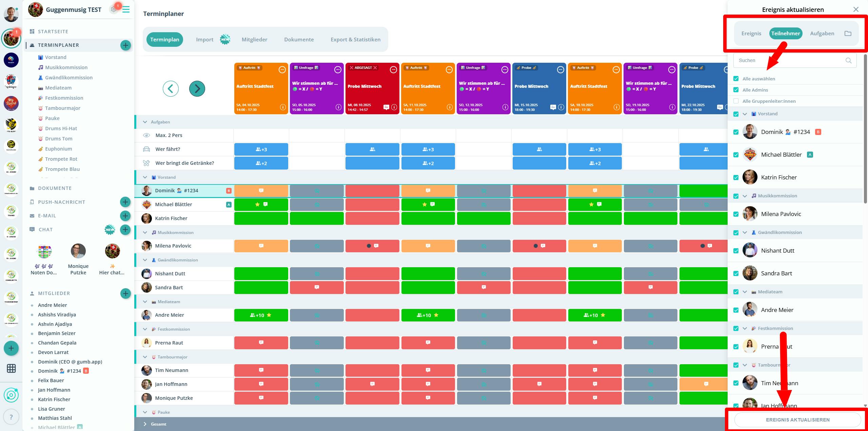
Task: Click the search magnifier in Suchen field
Action: coord(848,60)
